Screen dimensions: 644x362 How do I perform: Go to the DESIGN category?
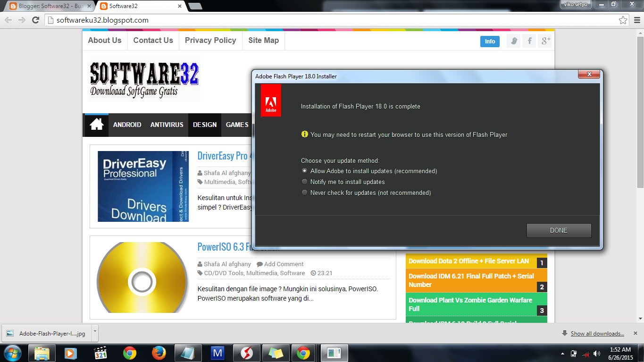tap(205, 125)
